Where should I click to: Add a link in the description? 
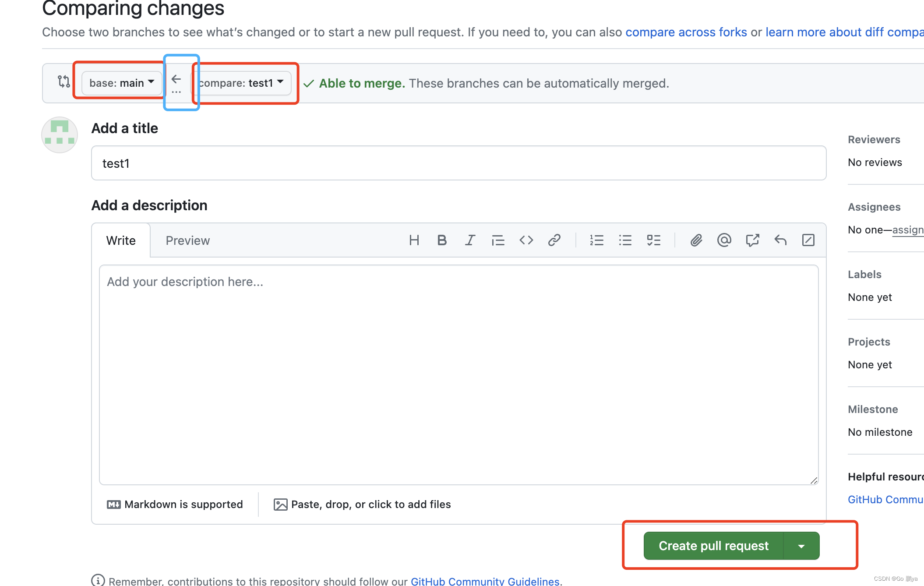pyautogui.click(x=554, y=240)
